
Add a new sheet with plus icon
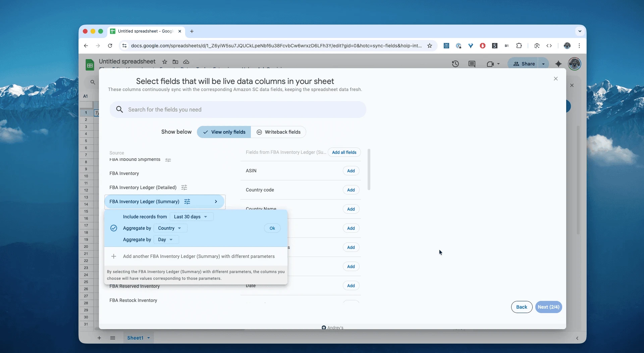coord(99,338)
